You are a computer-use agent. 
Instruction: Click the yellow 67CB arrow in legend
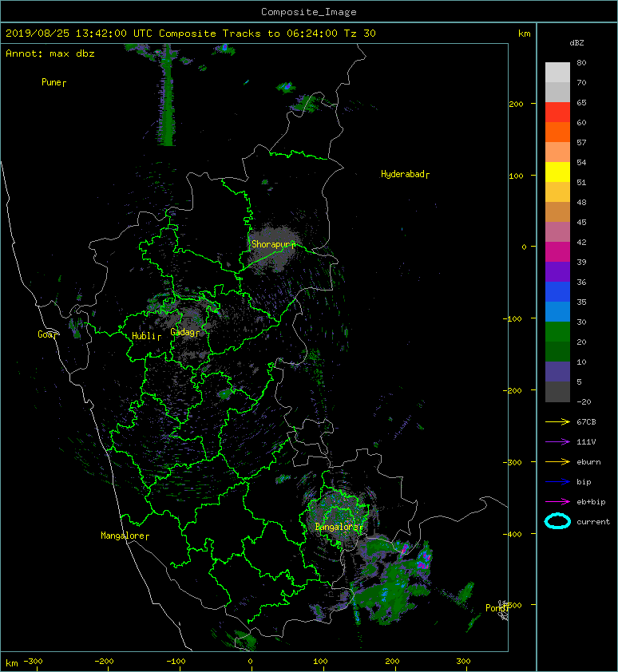point(557,421)
